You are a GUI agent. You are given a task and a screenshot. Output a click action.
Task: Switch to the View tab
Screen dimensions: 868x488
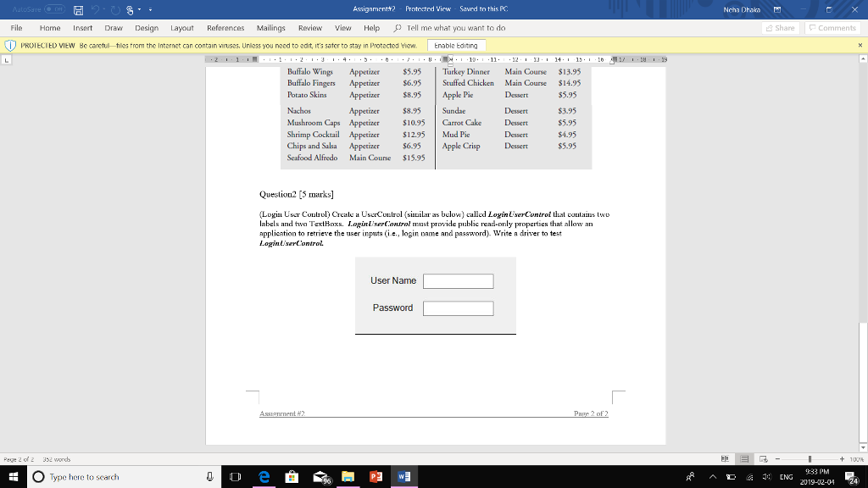click(342, 28)
